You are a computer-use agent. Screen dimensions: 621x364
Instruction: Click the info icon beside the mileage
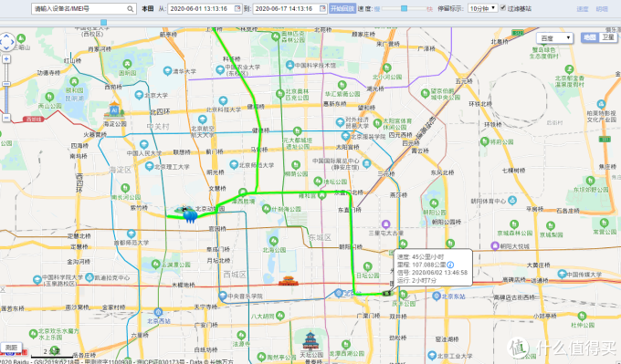pos(450,265)
